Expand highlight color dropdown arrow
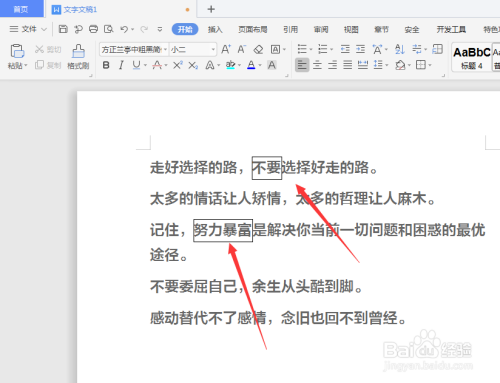 click(x=239, y=65)
